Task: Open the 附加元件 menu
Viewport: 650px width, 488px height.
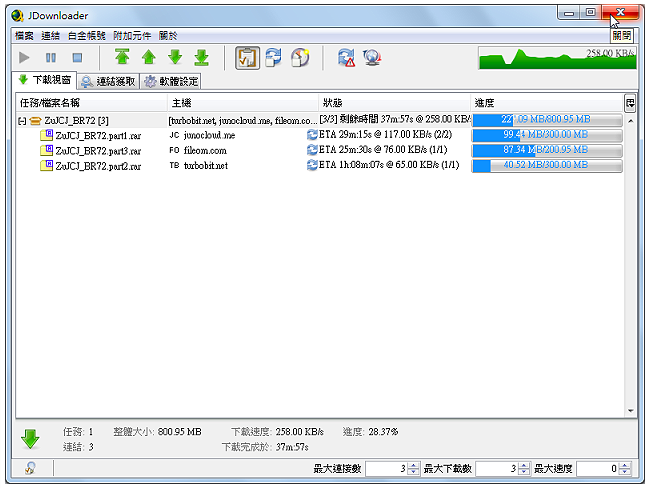Action: point(132,36)
